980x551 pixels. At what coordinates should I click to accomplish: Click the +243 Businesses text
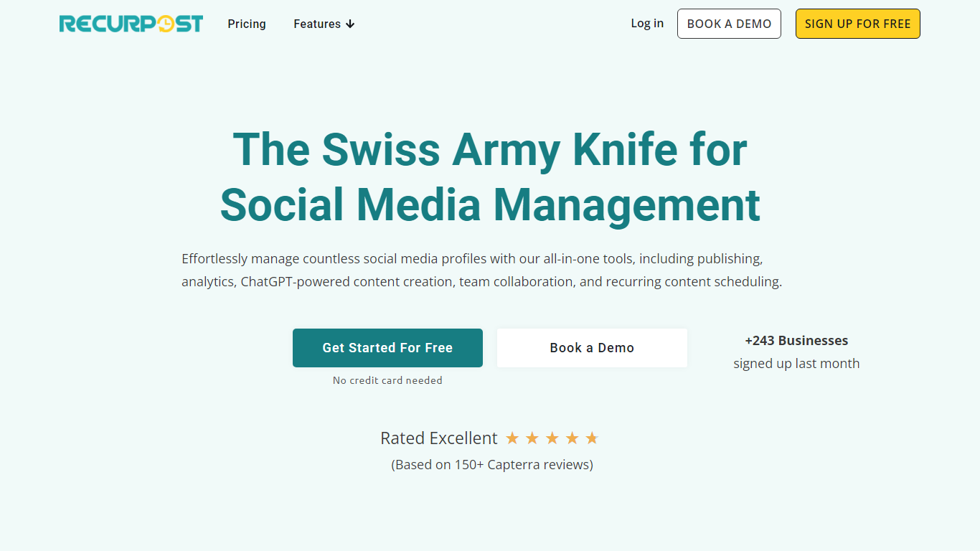point(796,341)
